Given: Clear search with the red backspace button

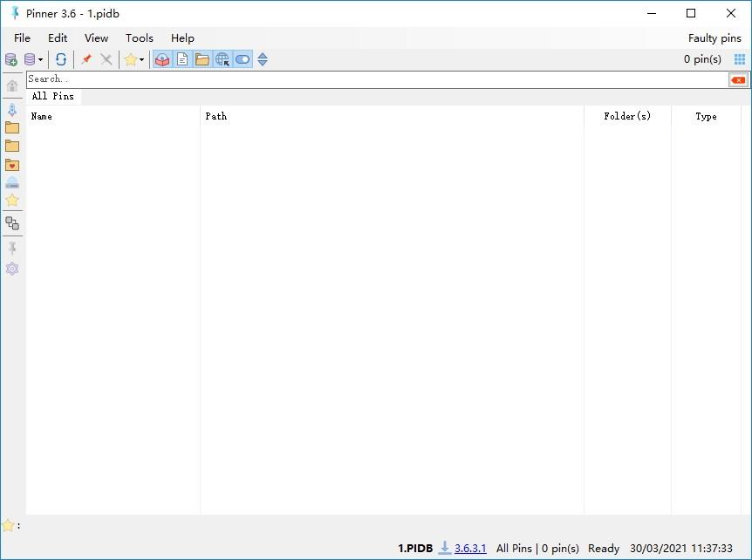Looking at the screenshot, I should coord(738,79).
